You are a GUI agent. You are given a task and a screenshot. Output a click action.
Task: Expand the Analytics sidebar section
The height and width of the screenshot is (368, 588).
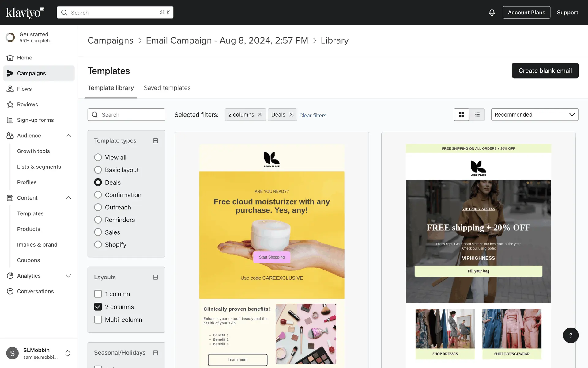[x=68, y=276]
